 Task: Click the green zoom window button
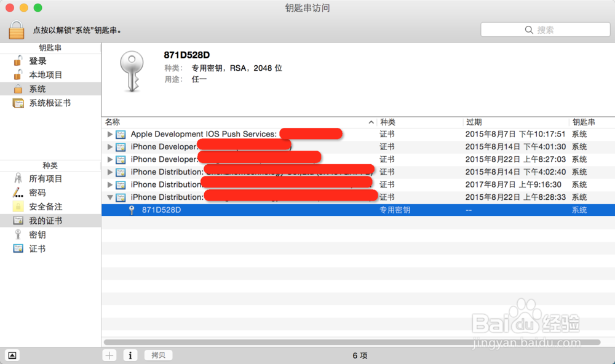38,7
